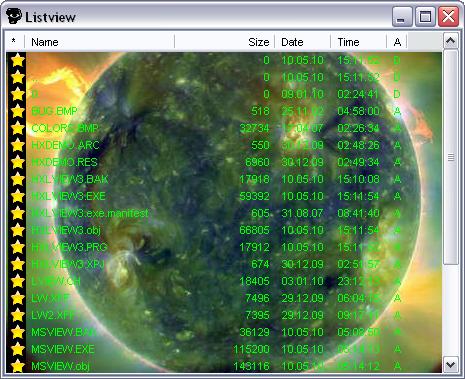Select the HXDEMO.ARC entry
This screenshot has width=465, height=379.
(x=65, y=145)
